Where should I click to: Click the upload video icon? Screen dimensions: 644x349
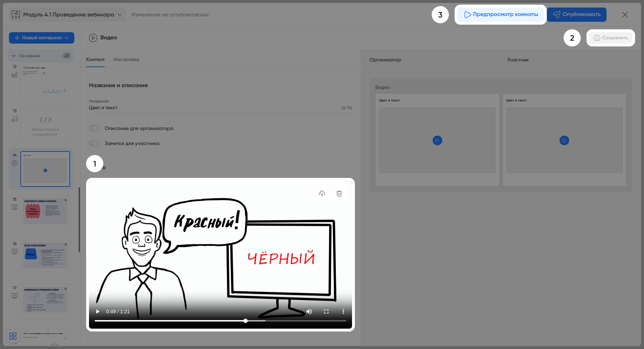[322, 194]
